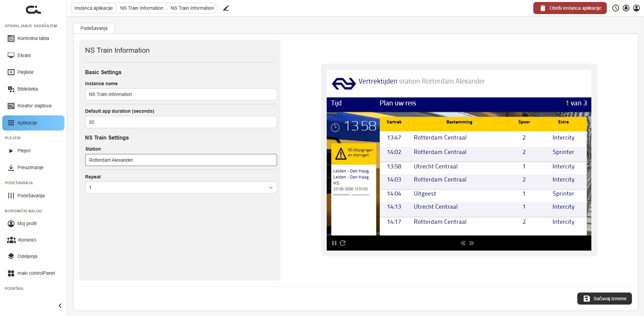Click 'Obriši instanca aplikacije' button
Viewport: 644px width, 316px height.
[x=570, y=8]
